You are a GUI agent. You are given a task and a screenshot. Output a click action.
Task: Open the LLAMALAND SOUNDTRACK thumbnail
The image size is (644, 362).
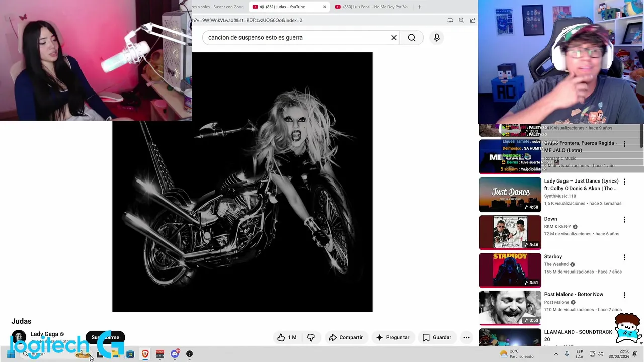coord(510,337)
